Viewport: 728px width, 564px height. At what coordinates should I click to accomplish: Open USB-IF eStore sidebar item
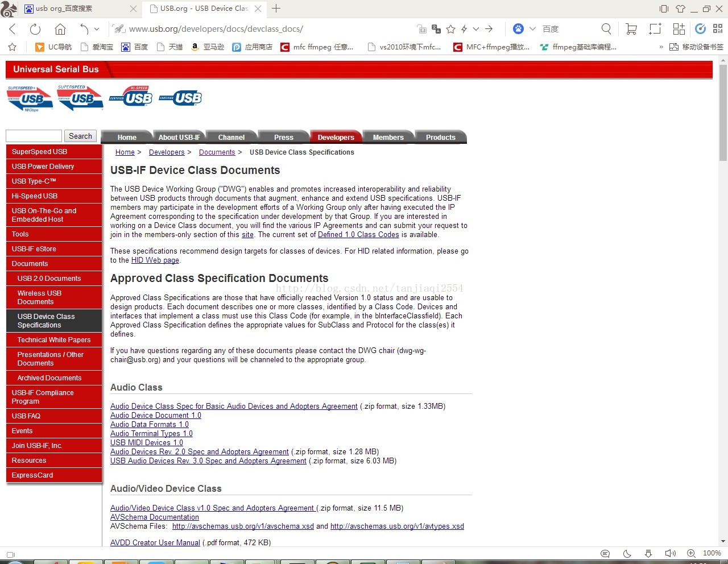tap(54, 249)
